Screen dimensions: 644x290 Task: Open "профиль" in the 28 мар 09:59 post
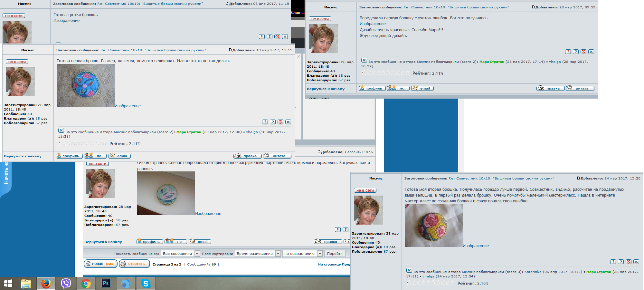click(x=372, y=88)
